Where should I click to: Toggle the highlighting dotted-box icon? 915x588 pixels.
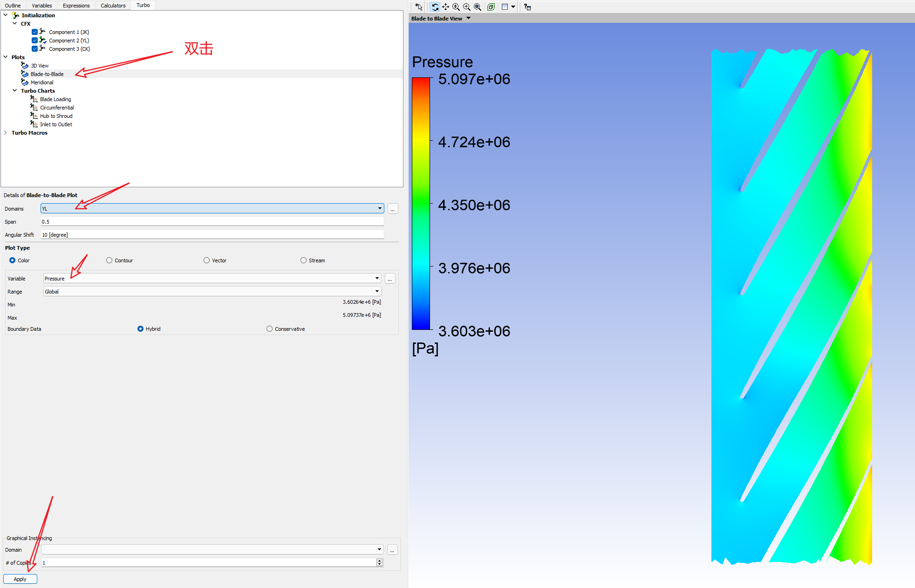(x=491, y=7)
